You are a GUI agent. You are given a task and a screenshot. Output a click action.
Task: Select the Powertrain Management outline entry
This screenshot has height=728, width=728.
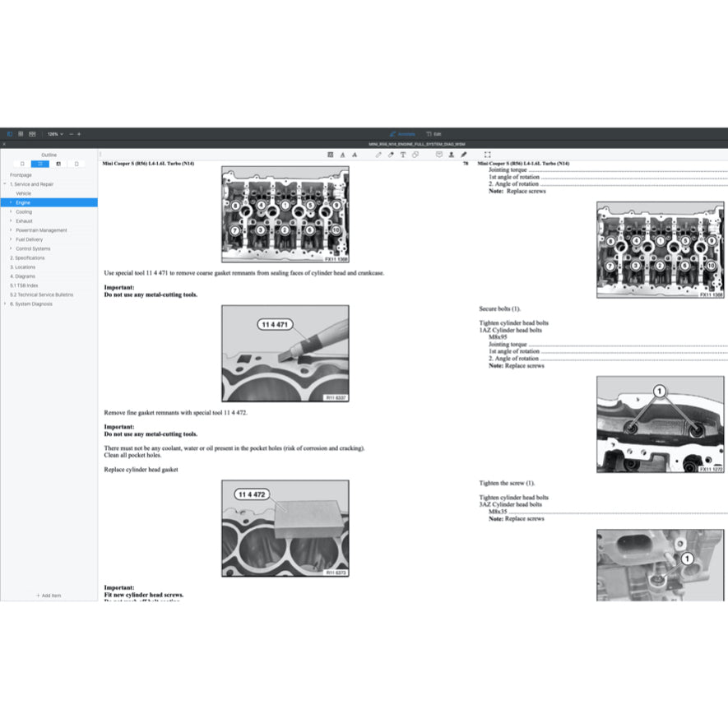(x=39, y=230)
